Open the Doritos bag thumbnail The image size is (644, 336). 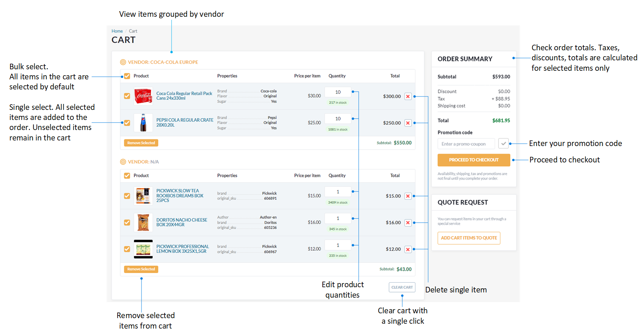tap(143, 222)
